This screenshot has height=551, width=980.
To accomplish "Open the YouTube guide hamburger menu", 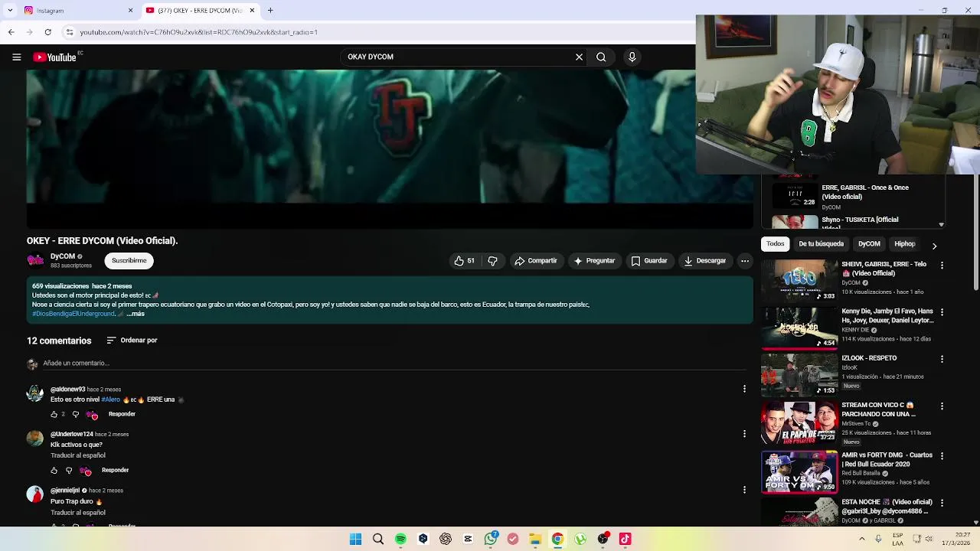I will [16, 57].
